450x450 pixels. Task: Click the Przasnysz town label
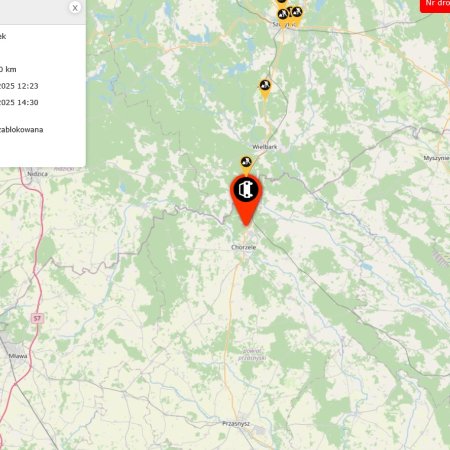pos(236,424)
